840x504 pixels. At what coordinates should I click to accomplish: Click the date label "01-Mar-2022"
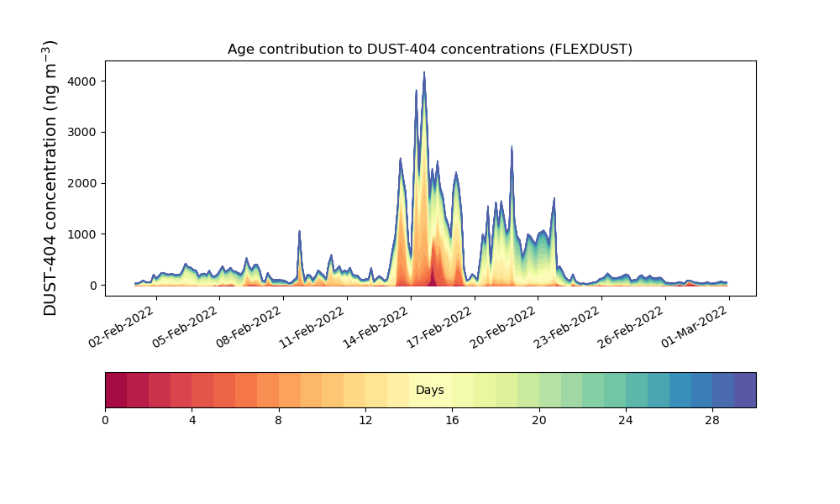[x=694, y=328]
